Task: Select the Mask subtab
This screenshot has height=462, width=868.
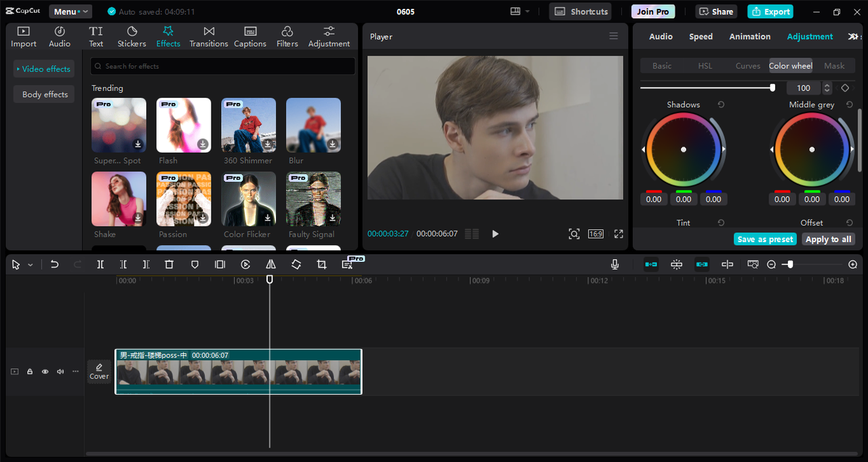Action: pyautogui.click(x=834, y=66)
